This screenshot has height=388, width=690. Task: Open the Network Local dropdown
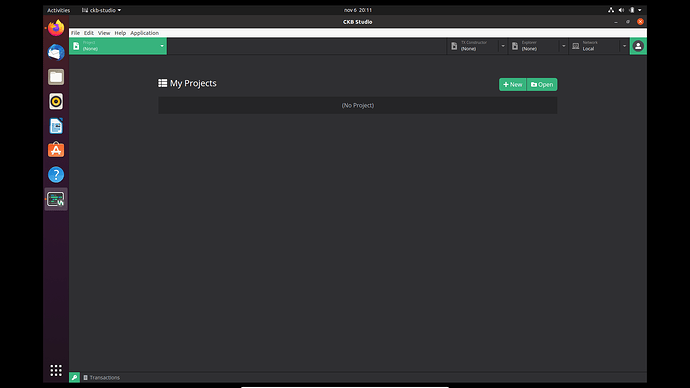tap(599, 46)
